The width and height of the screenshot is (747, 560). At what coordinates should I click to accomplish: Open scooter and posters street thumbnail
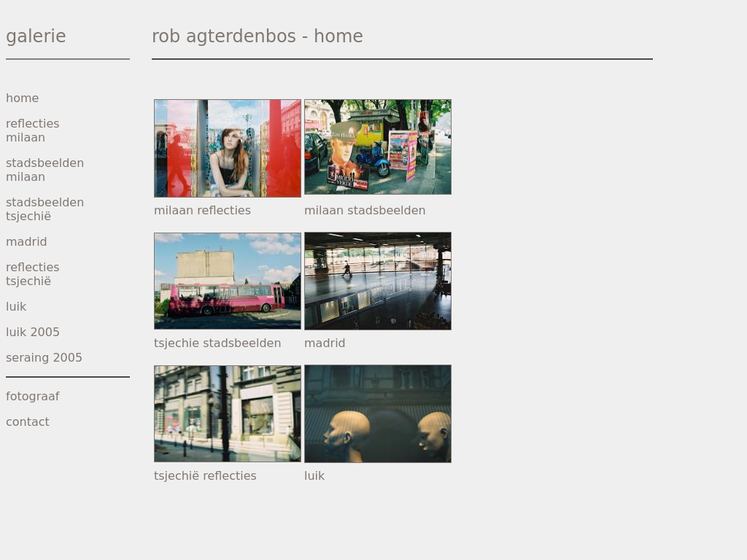click(378, 147)
